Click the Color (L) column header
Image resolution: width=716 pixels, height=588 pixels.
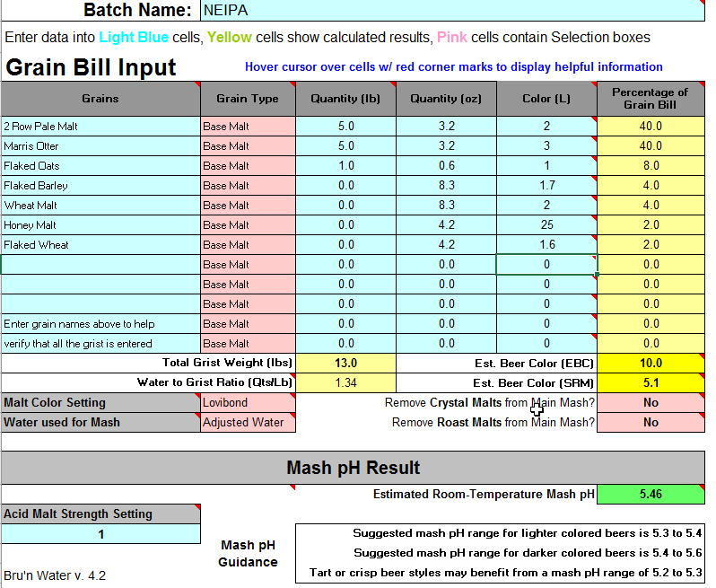546,99
